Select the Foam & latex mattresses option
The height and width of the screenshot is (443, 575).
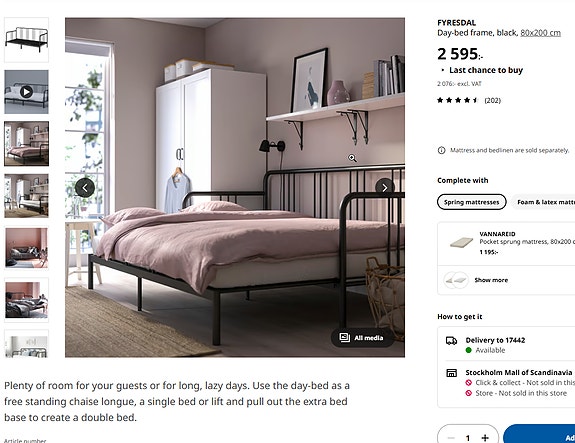point(545,202)
